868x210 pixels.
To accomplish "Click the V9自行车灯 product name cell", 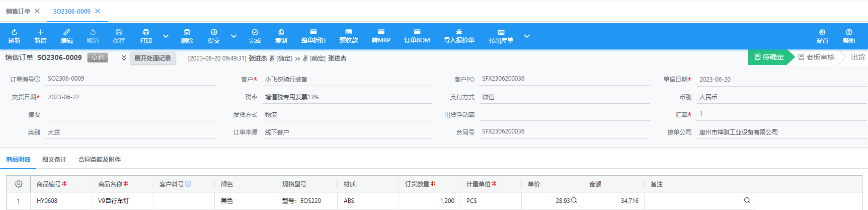I will (122, 200).
